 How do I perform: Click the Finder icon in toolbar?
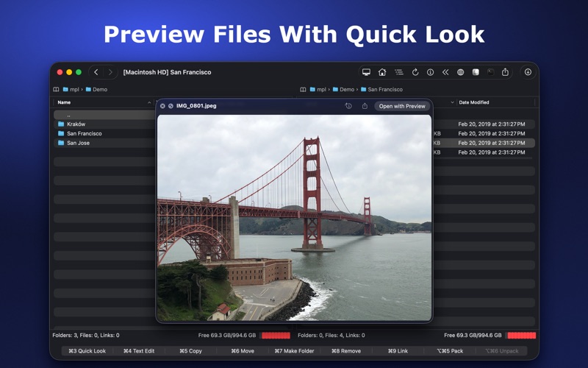(x=476, y=72)
